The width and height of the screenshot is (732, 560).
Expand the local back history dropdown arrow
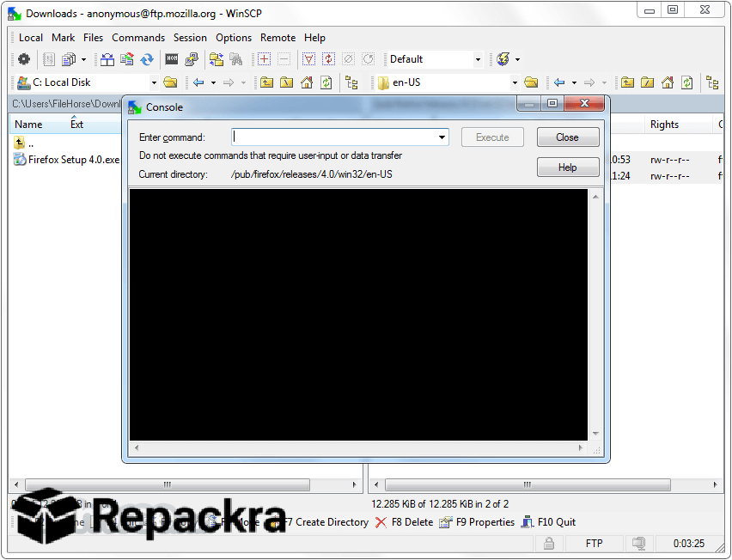click(x=213, y=83)
